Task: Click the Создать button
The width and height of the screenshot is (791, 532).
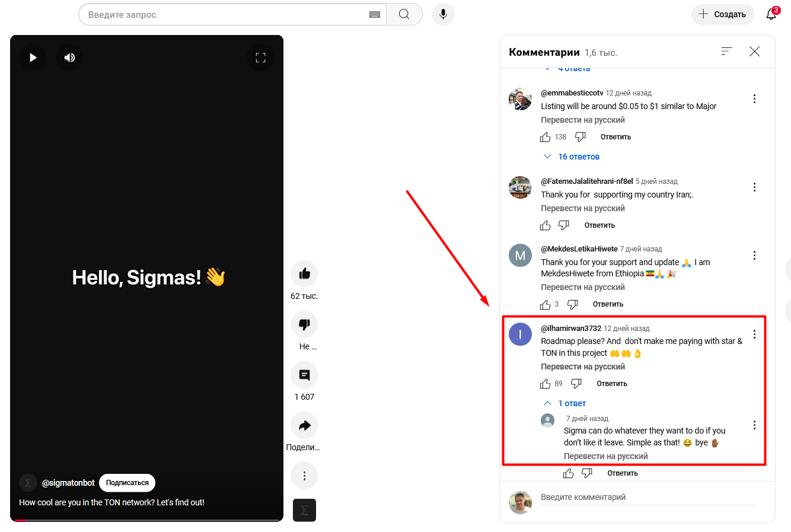Action: click(x=723, y=14)
